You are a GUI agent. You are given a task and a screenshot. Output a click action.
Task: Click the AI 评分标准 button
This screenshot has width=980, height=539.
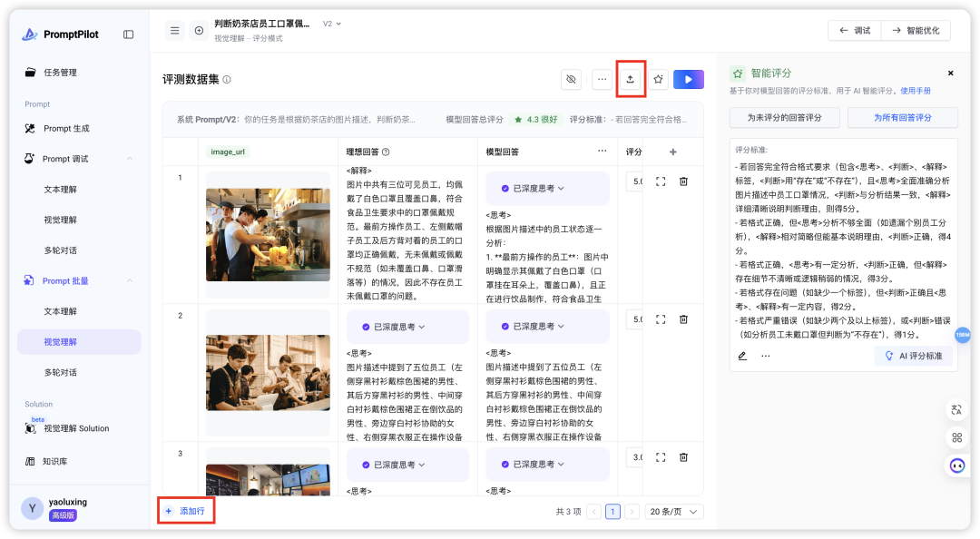click(x=914, y=356)
